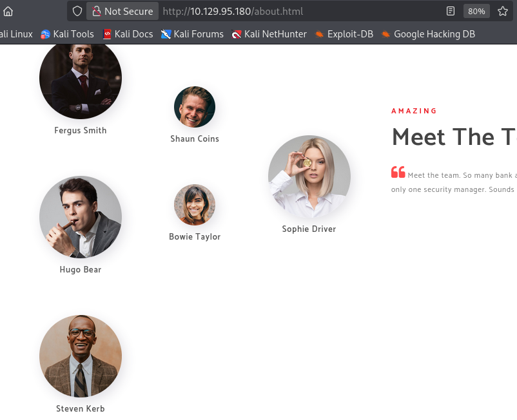Open the Google Hacking DB bookmark
The width and height of the screenshot is (517, 420).
pos(428,34)
